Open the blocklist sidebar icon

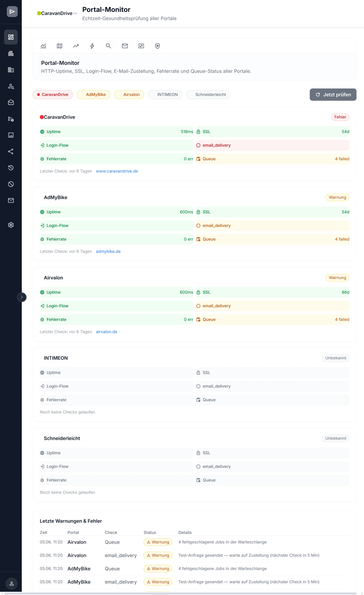[x=11, y=184]
